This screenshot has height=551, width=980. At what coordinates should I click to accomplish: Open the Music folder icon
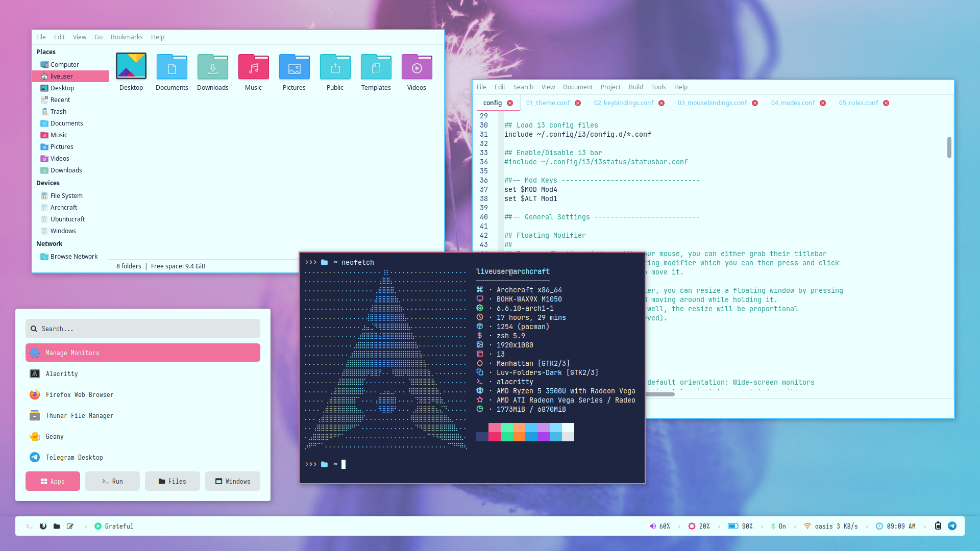pyautogui.click(x=253, y=67)
